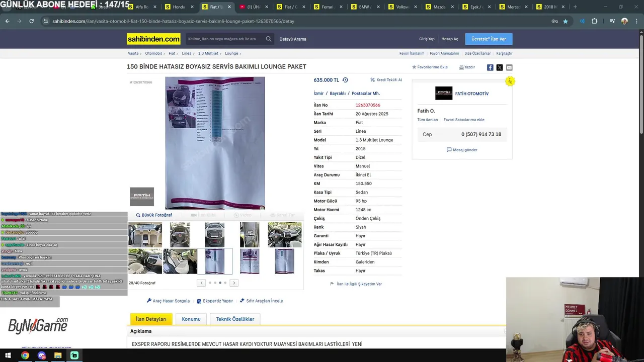644x362 pixels.
Task: Click browser back arrow
Action: 8,21
